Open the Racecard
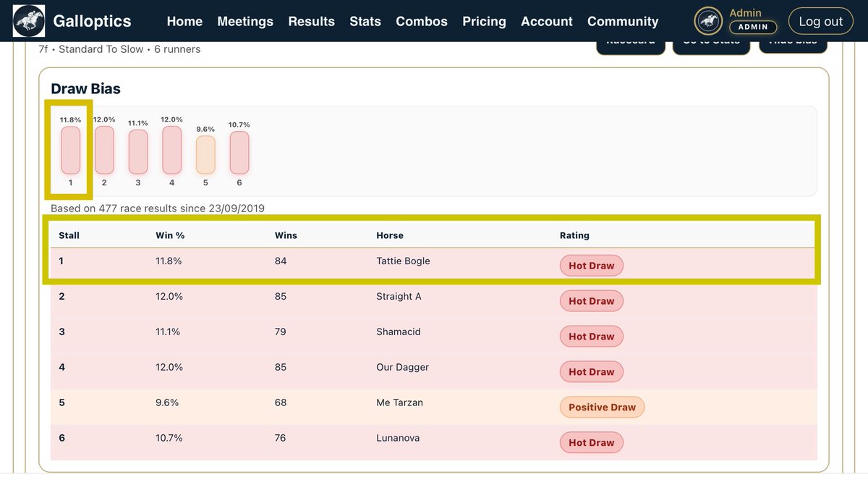Viewport: 868px width, 477px height. 630,41
